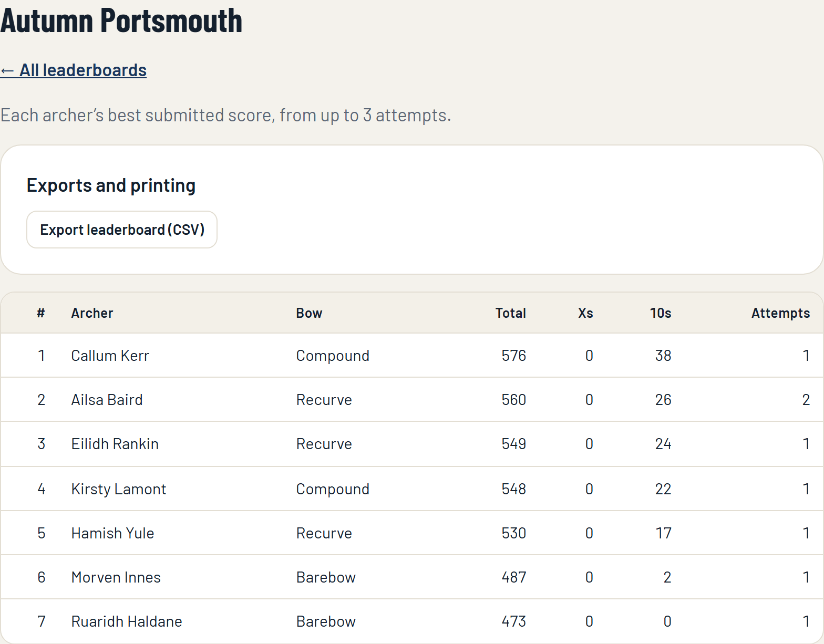Screen dimensions: 824x644
Task: Click the Xs column header
Action: pos(585,313)
